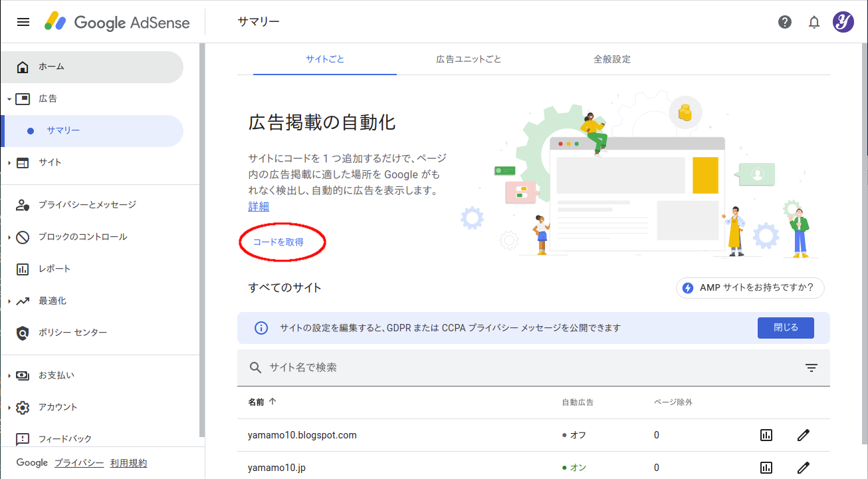Click the Home house icon in sidebar
The width and height of the screenshot is (868, 479).
tap(23, 67)
